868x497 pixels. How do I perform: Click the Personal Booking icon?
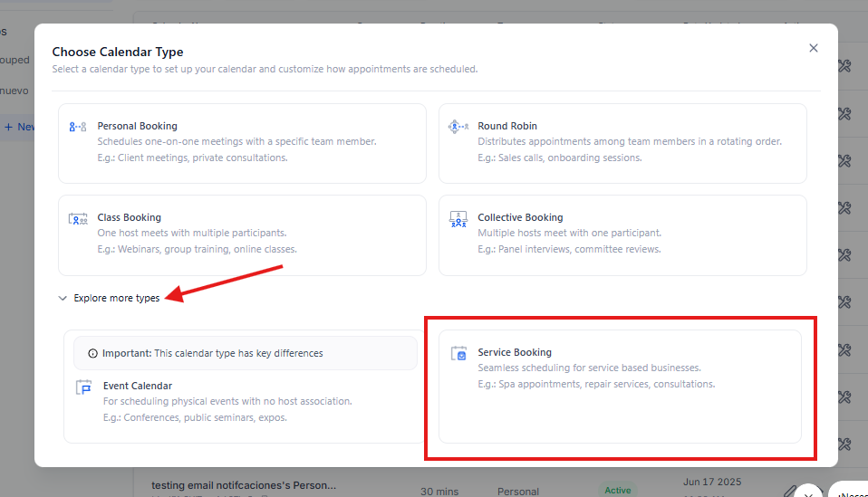pyautogui.click(x=78, y=127)
